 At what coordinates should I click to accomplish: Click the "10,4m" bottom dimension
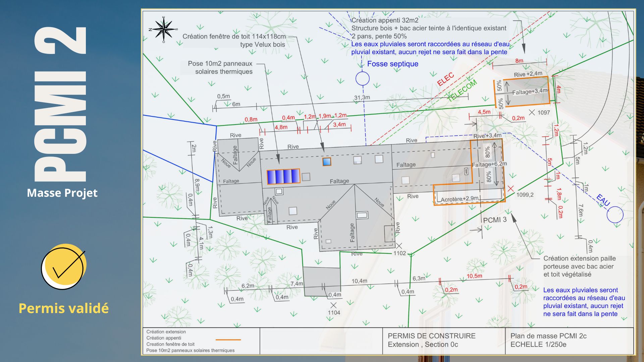pyautogui.click(x=359, y=281)
